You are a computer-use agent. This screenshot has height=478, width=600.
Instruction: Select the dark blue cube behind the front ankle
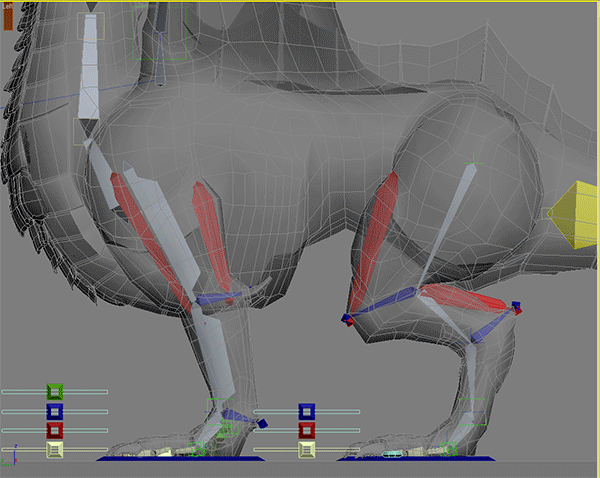[262, 423]
